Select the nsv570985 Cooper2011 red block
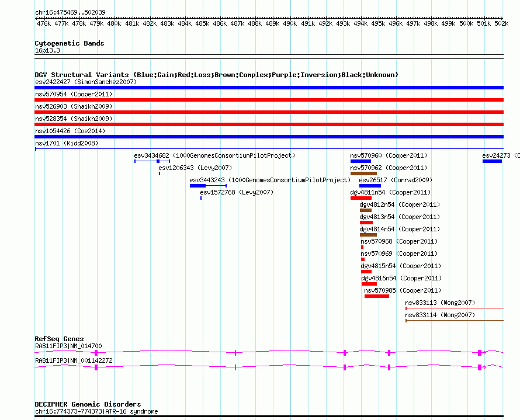The image size is (520, 420). pyautogui.click(x=377, y=296)
